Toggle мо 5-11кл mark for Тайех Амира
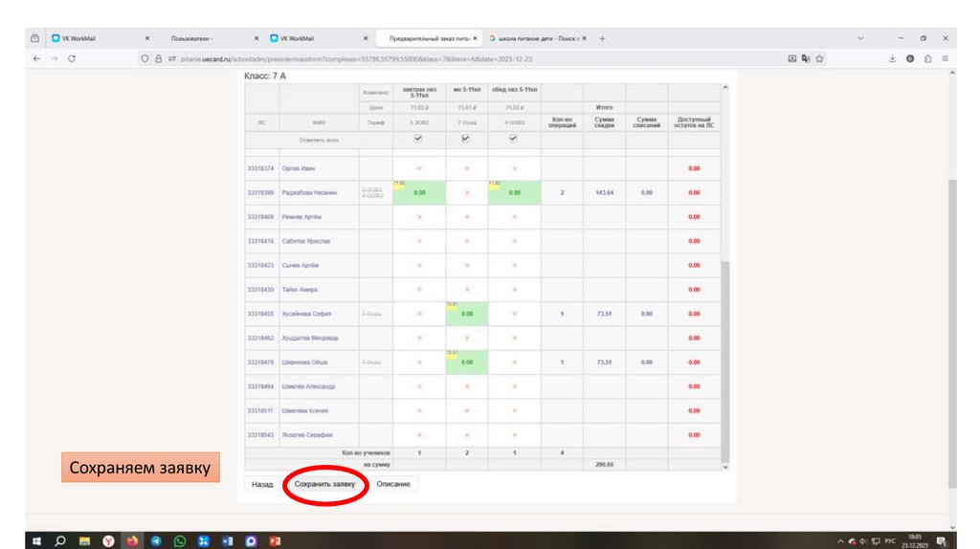The height and width of the screenshot is (549, 980). (467, 290)
